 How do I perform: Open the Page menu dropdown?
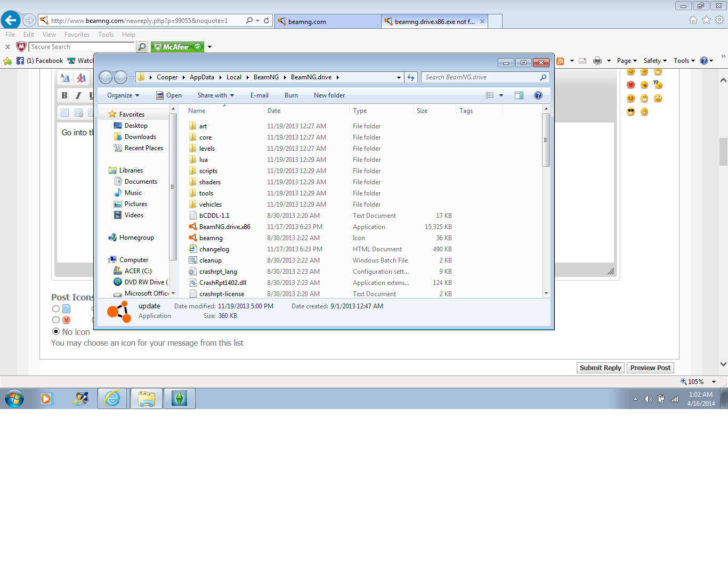pos(627,61)
